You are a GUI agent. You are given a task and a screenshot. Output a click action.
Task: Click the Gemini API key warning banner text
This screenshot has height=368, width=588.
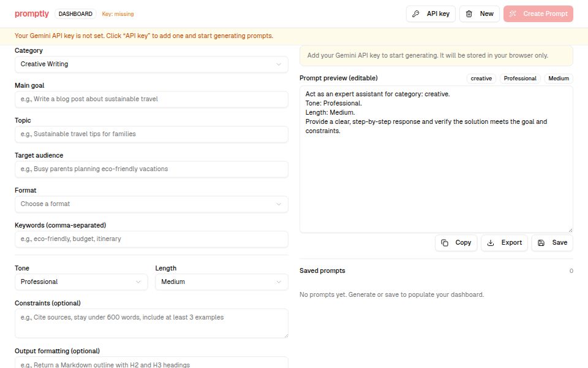(143, 36)
